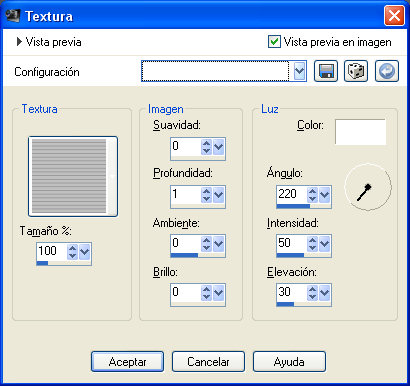Click the blue progress bar under Ambiente
410x386 pixels.
184,255
